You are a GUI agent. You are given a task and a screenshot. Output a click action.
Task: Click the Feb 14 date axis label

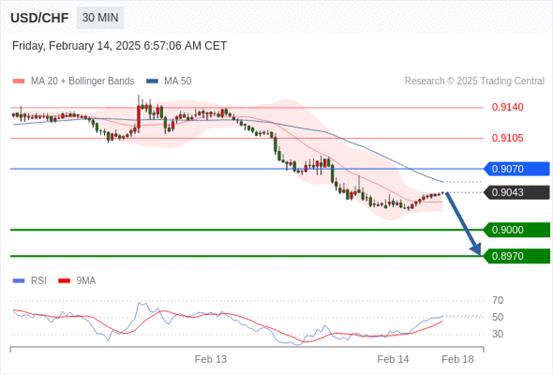tap(393, 359)
